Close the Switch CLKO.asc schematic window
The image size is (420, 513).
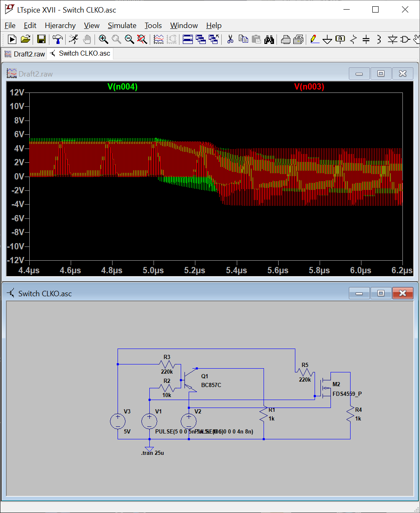403,293
